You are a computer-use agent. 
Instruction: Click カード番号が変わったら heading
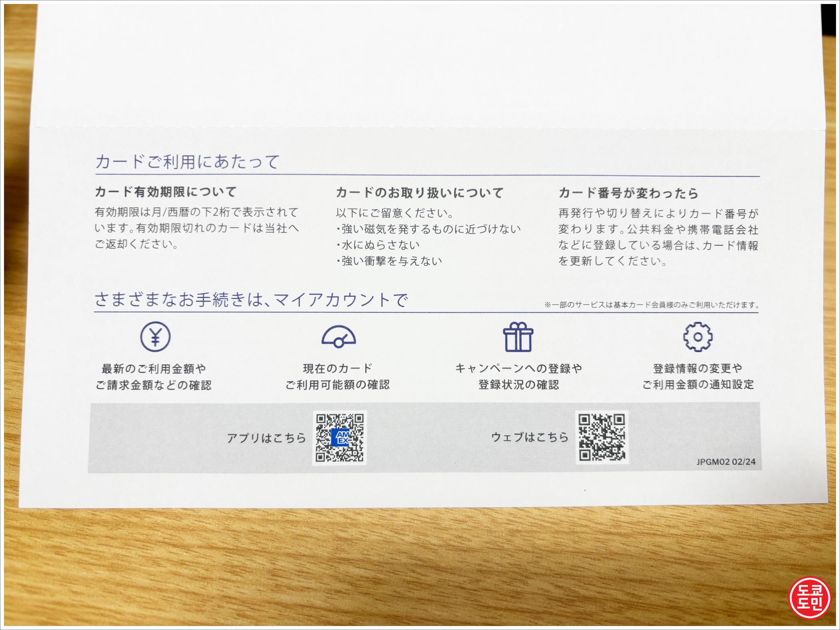(x=628, y=193)
